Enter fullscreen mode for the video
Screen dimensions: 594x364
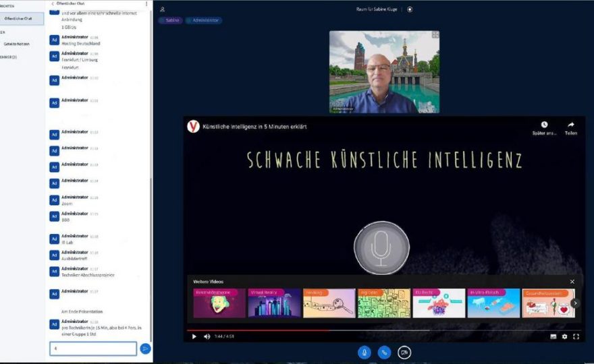coord(576,336)
